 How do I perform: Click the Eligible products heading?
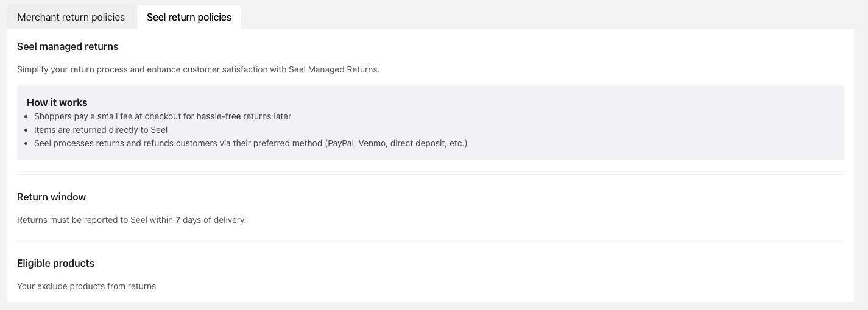[x=55, y=263]
